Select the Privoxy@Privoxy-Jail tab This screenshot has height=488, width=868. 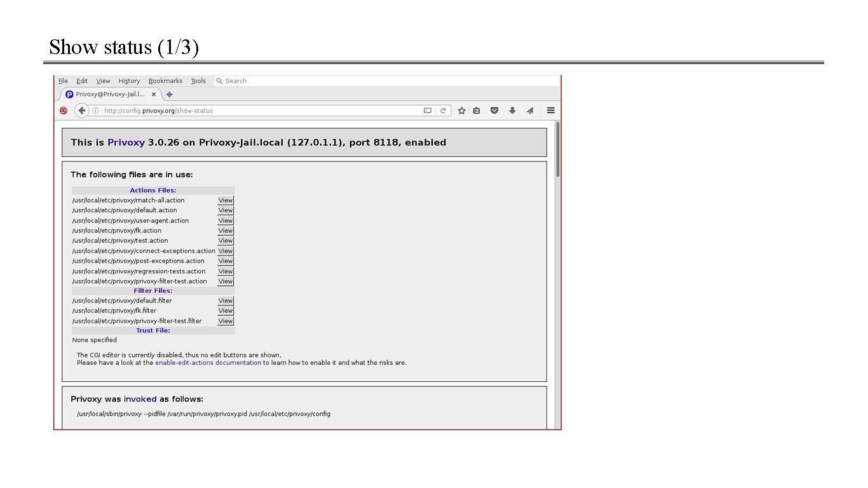[111, 94]
